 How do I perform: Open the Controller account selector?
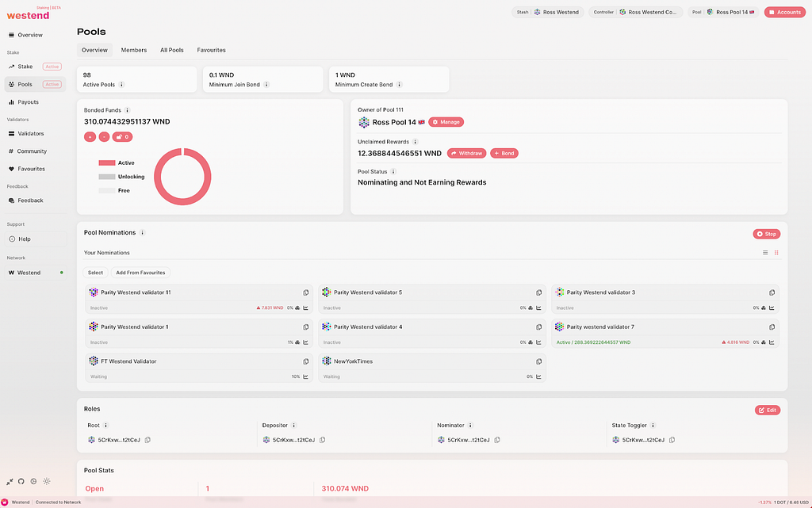tap(635, 12)
